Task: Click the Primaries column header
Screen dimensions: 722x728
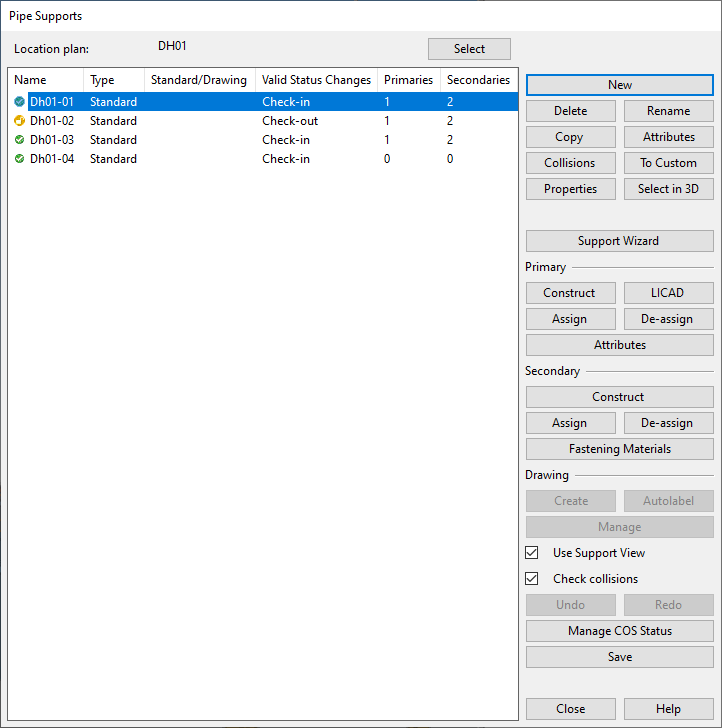Action: click(408, 80)
